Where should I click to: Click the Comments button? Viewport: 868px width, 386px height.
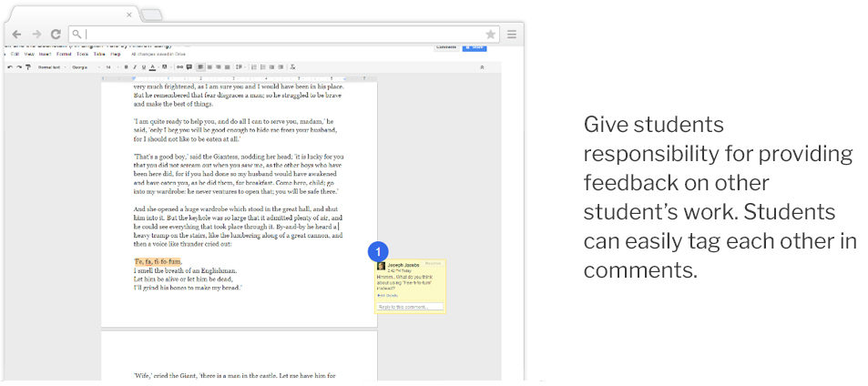[x=445, y=46]
